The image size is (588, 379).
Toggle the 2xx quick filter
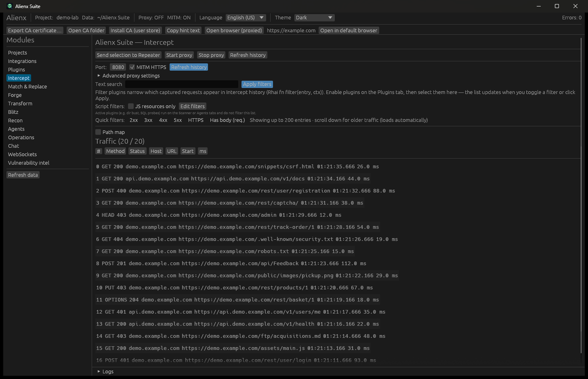[x=134, y=120]
